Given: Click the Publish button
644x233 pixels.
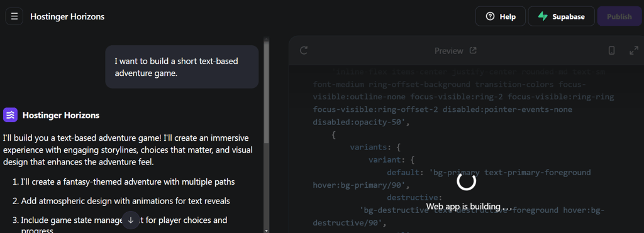Looking at the screenshot, I should [x=619, y=17].
